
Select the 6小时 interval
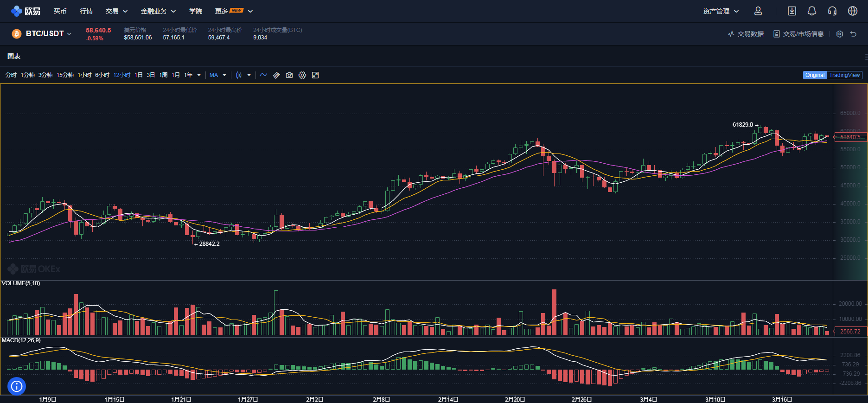(x=102, y=75)
